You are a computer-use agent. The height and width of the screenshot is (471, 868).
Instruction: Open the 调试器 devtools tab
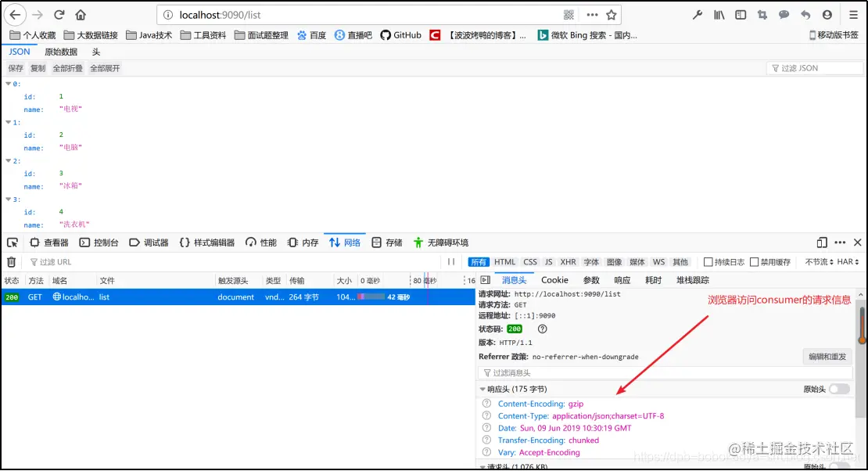point(149,243)
